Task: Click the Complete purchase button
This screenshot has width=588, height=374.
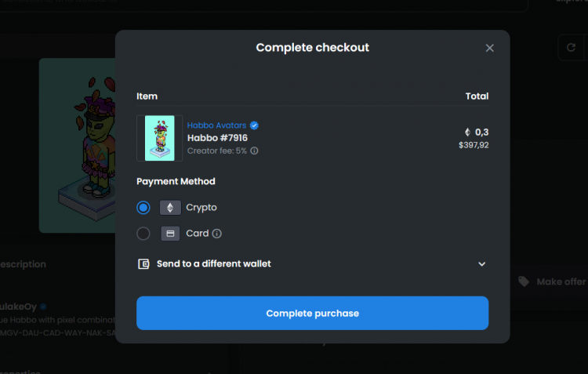Action: tap(312, 313)
